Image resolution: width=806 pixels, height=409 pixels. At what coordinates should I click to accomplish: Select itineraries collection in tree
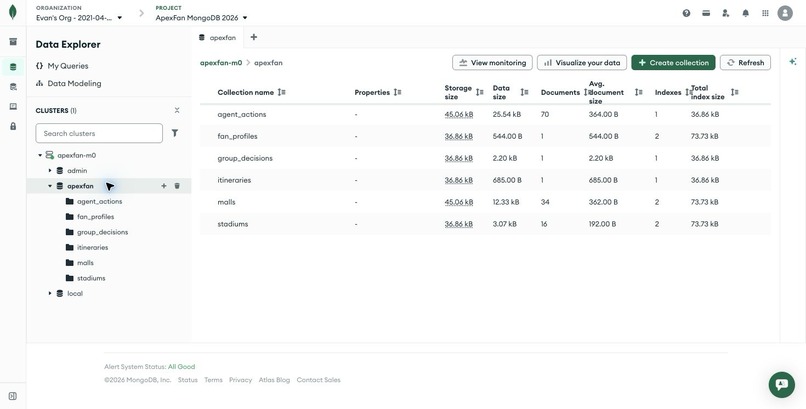point(93,247)
